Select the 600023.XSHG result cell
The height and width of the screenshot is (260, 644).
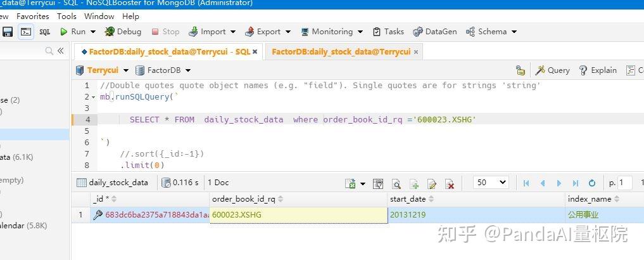pos(298,215)
